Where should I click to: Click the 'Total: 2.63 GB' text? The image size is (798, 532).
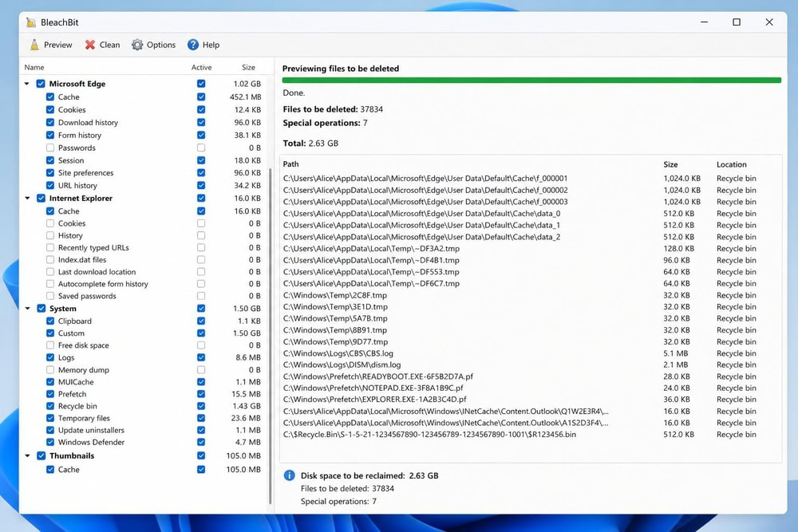point(310,144)
